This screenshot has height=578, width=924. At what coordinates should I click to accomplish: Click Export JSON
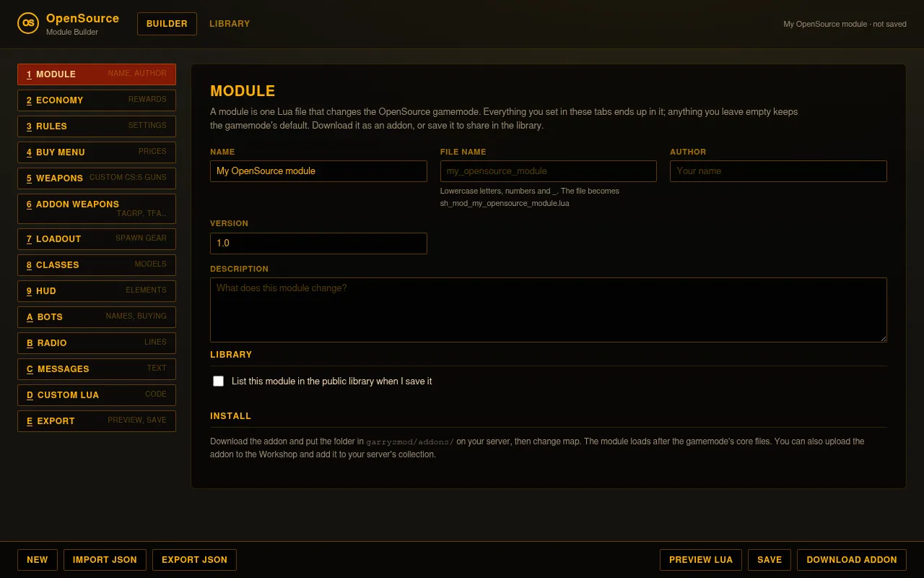point(194,560)
